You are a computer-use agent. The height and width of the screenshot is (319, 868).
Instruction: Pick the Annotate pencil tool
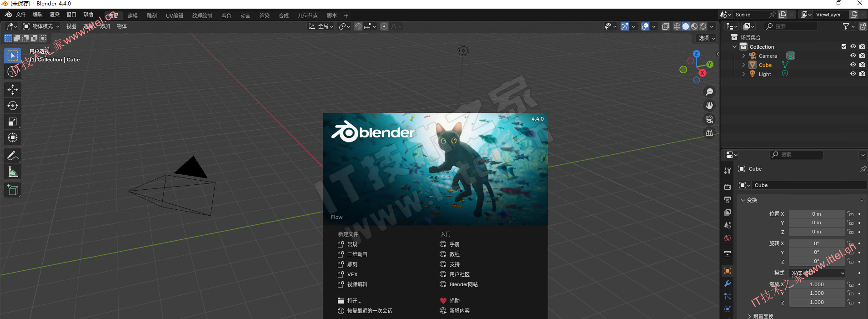13,156
